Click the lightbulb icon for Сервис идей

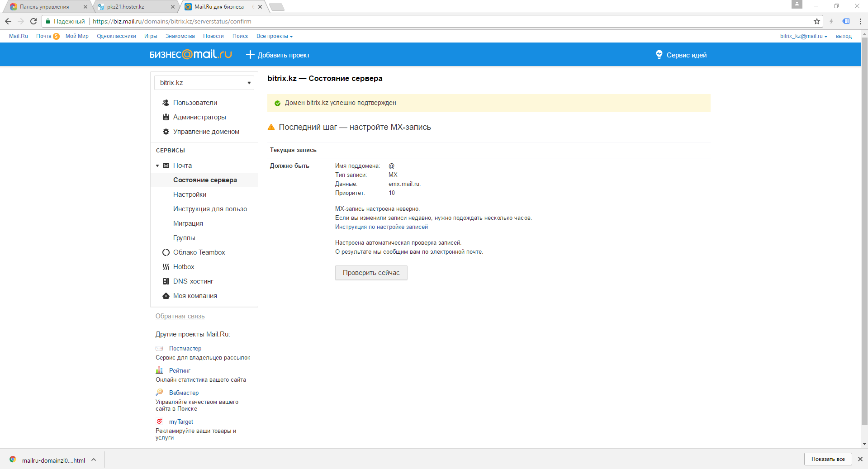point(659,55)
